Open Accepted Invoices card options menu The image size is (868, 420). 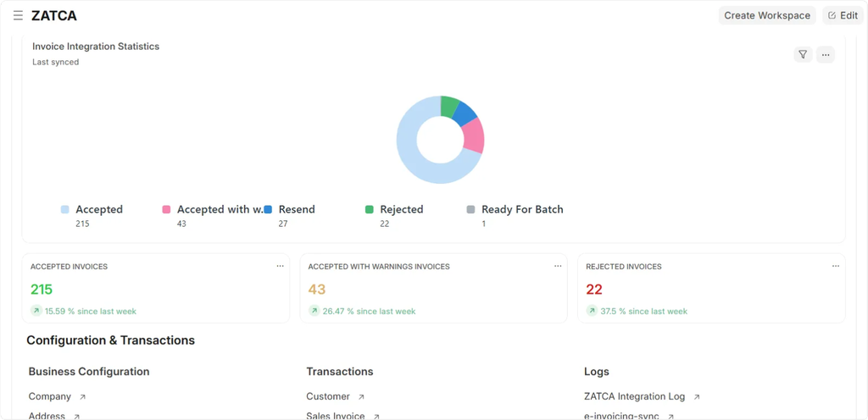click(x=280, y=266)
